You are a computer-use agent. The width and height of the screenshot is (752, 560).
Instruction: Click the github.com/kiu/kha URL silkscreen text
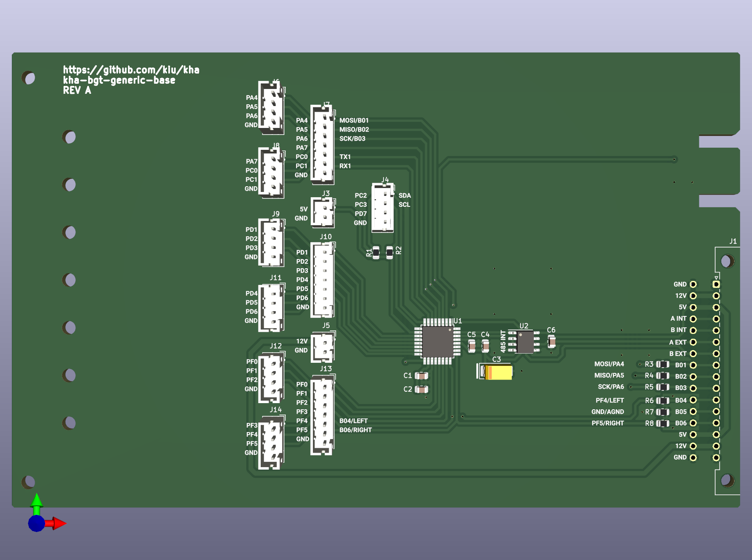coord(131,70)
